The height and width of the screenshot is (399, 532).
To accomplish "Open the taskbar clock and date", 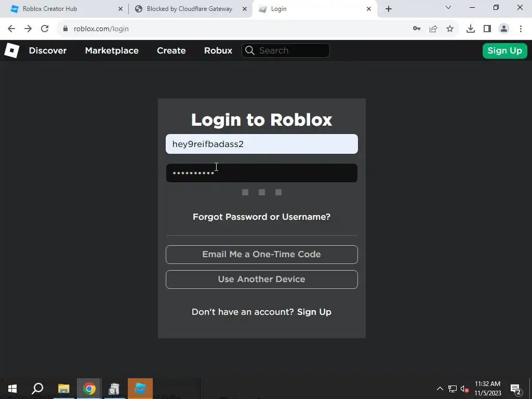I will tap(487, 389).
